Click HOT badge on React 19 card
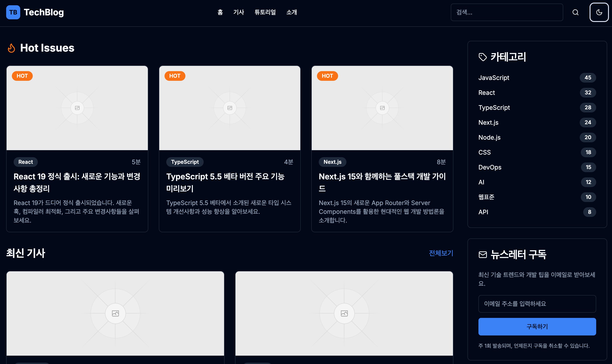This screenshot has width=612, height=364. pyautogui.click(x=22, y=76)
